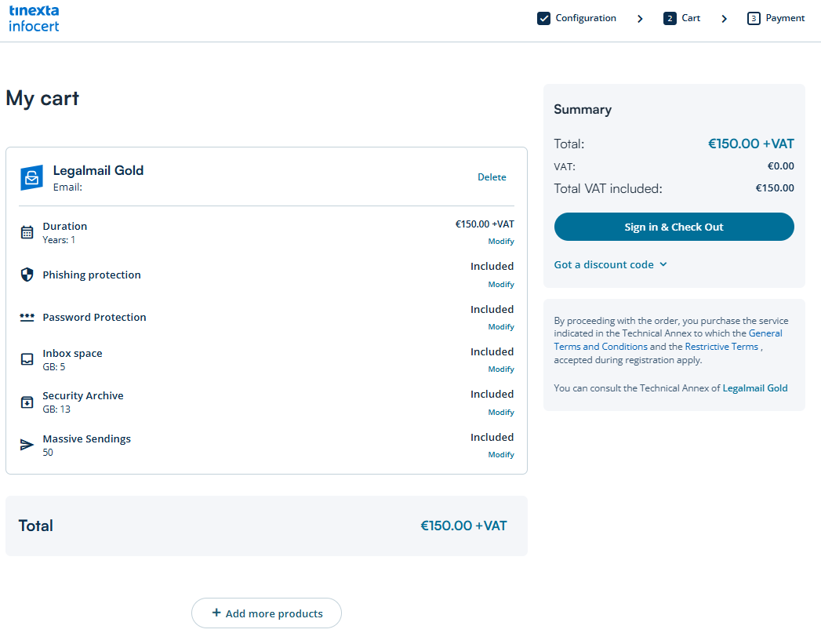Modify the Massive Sendings option

click(x=501, y=455)
